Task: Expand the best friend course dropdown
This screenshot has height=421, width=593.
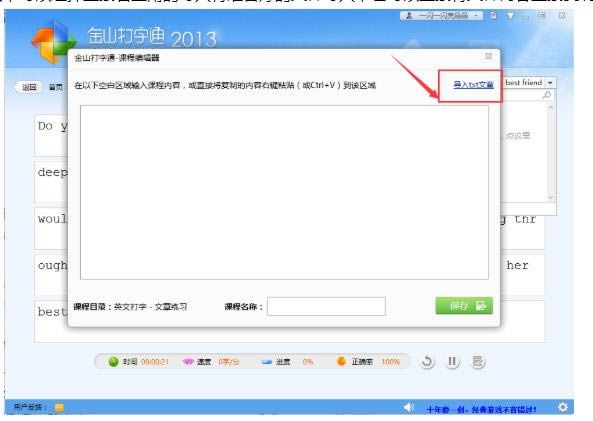Action: point(550,82)
